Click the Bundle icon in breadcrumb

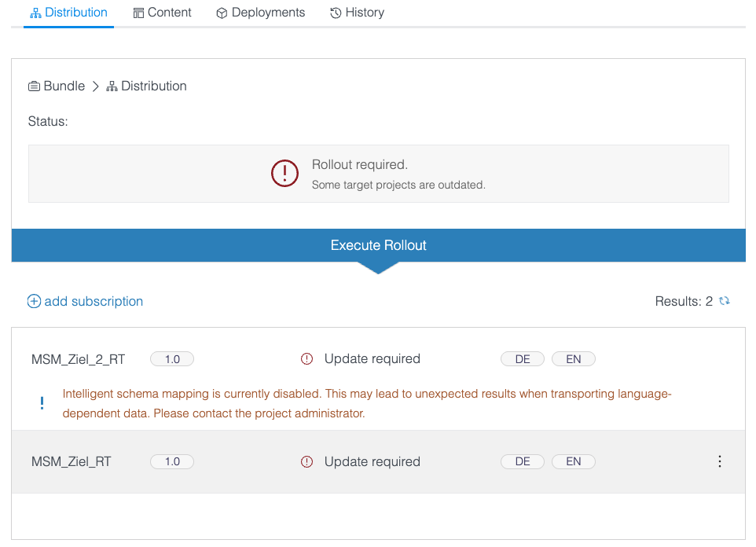tap(34, 86)
